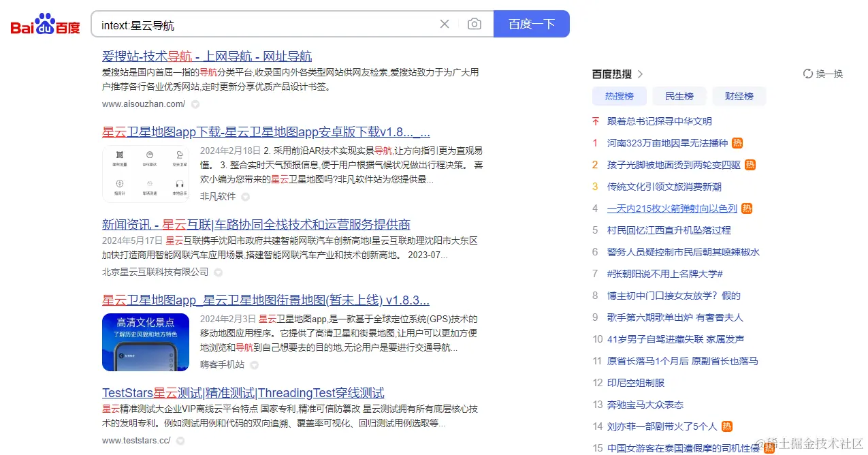The width and height of the screenshot is (868, 455).
Task: Select the 民生榜 tab
Action: (x=679, y=96)
